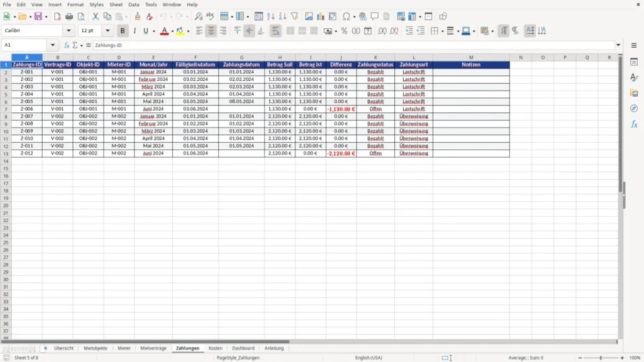Viewport: 644px width, 362px height.
Task: Click Sheet 5 of 8 status text
Action: 26,358
